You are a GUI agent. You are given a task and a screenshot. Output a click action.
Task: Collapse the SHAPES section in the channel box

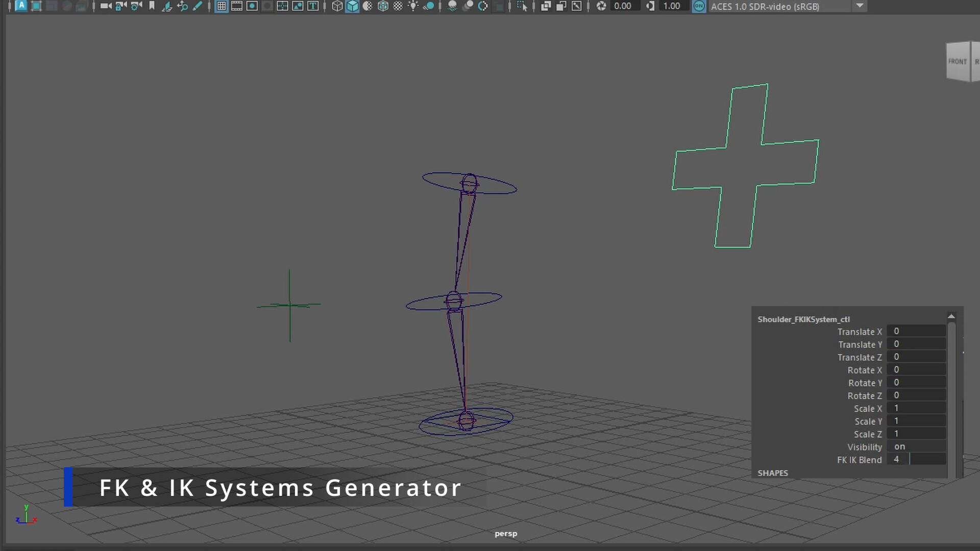click(773, 473)
